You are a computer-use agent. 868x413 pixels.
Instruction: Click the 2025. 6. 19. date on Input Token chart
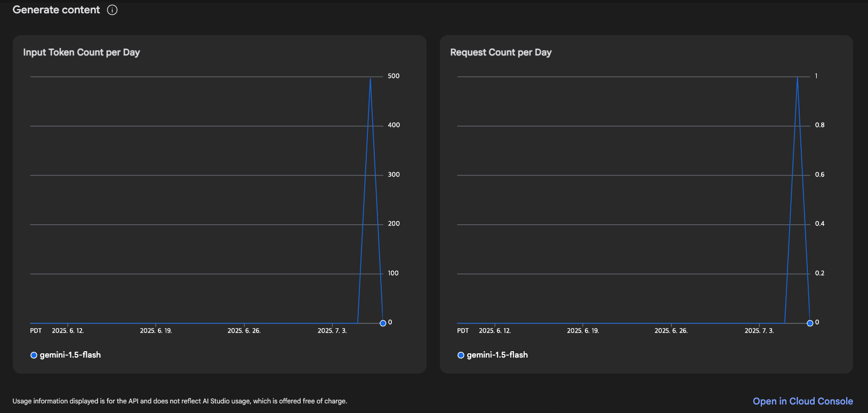point(156,331)
